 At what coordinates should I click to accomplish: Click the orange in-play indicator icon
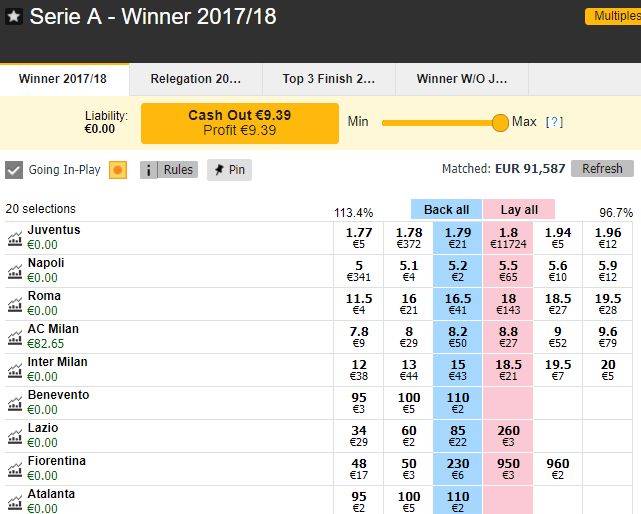click(118, 170)
